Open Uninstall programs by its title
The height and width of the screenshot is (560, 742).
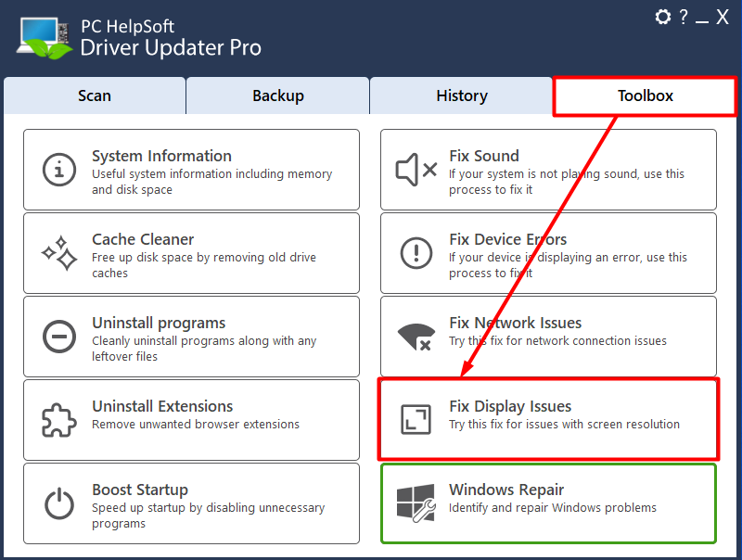click(x=159, y=323)
